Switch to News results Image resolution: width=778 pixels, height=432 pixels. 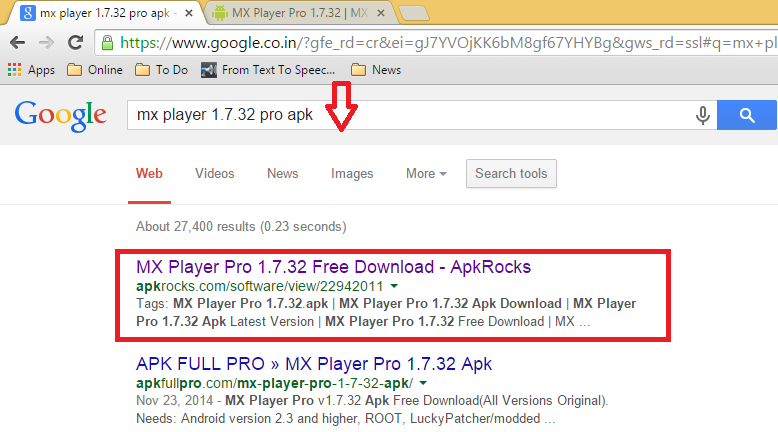click(x=282, y=174)
